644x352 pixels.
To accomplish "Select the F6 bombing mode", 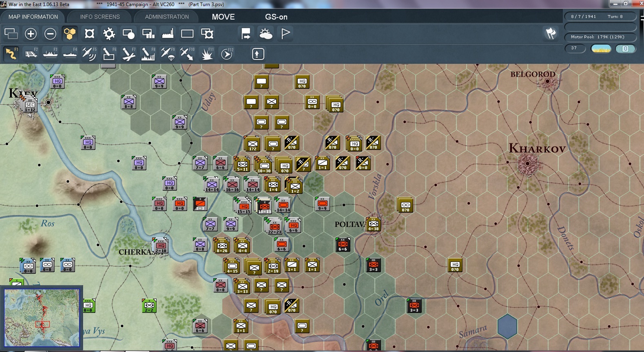I will tap(109, 54).
